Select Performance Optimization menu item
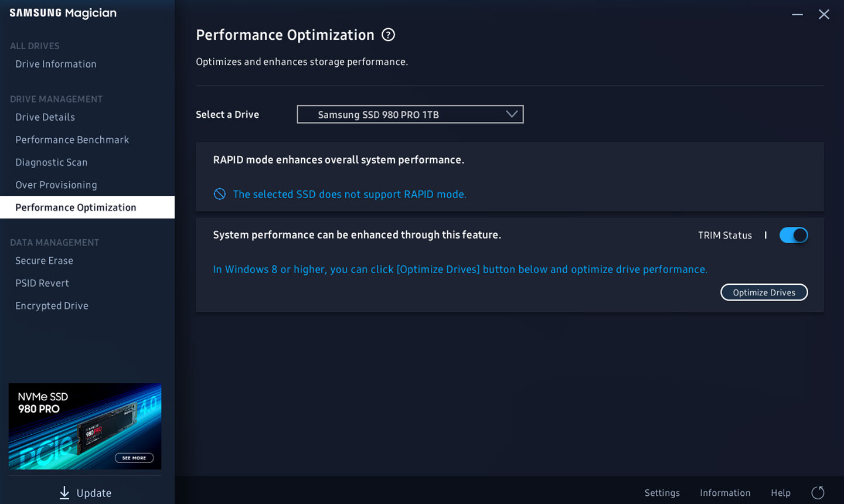Screen dimensions: 844x504 87,207
